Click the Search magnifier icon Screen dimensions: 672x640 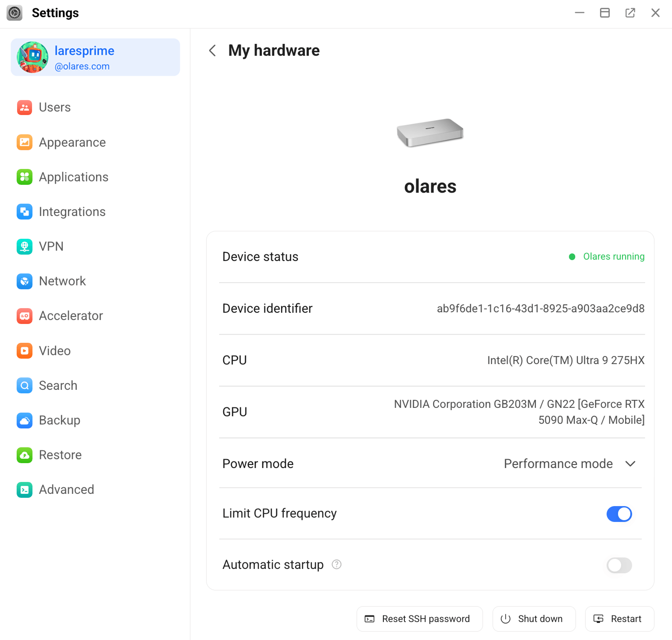(x=25, y=385)
